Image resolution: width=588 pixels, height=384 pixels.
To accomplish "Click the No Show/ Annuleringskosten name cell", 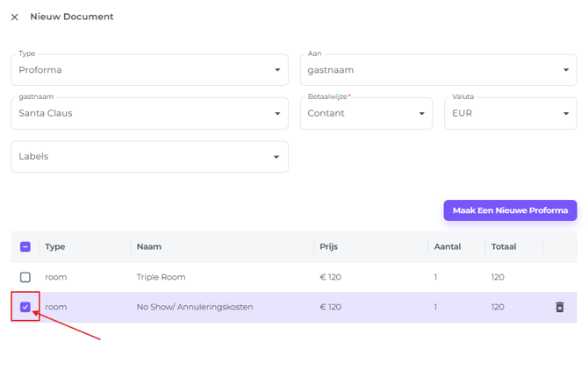I will 195,307.
